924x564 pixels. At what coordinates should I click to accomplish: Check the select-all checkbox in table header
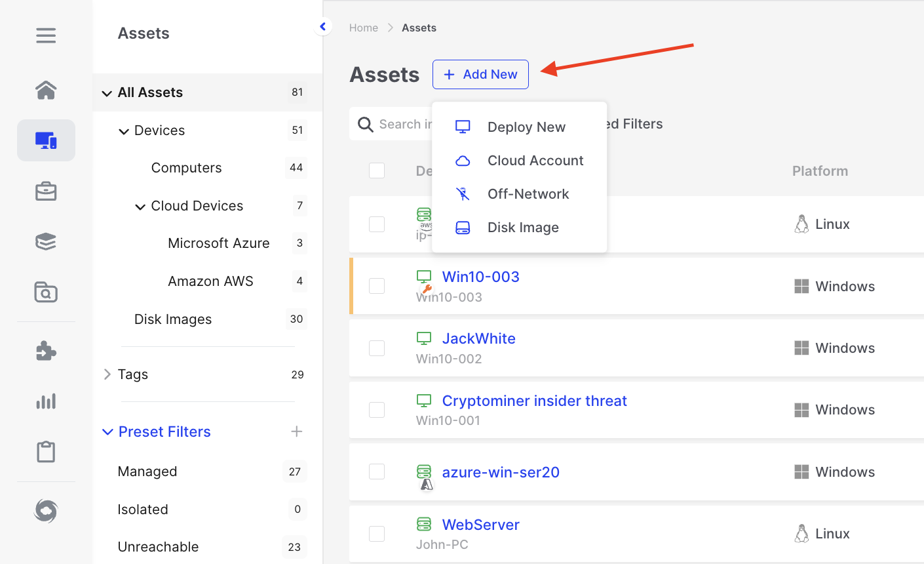coord(377,171)
